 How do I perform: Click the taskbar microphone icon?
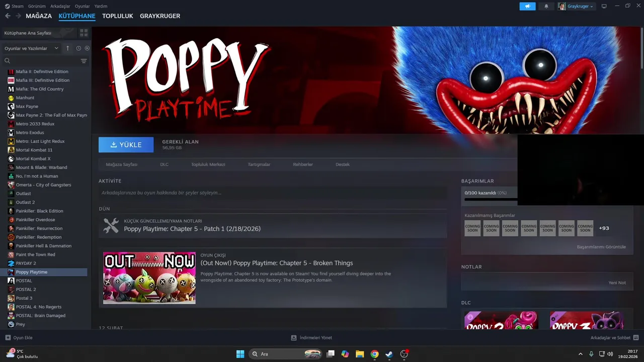pyautogui.click(x=591, y=353)
